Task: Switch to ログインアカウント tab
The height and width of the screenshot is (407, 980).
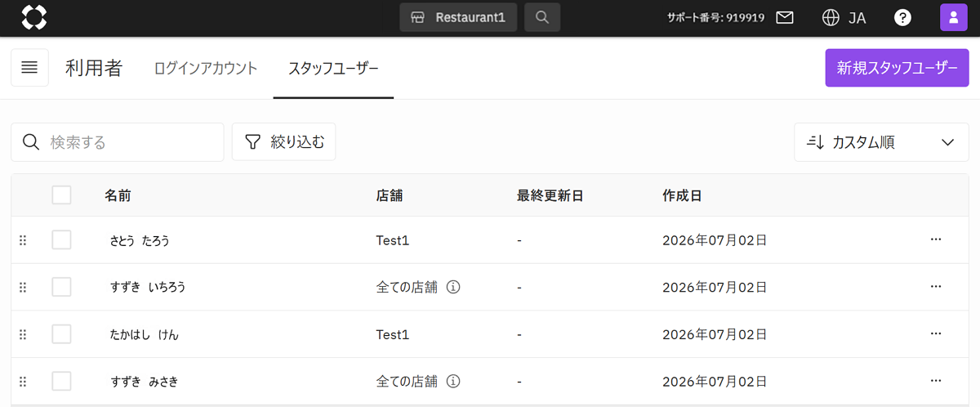Action: (x=206, y=69)
